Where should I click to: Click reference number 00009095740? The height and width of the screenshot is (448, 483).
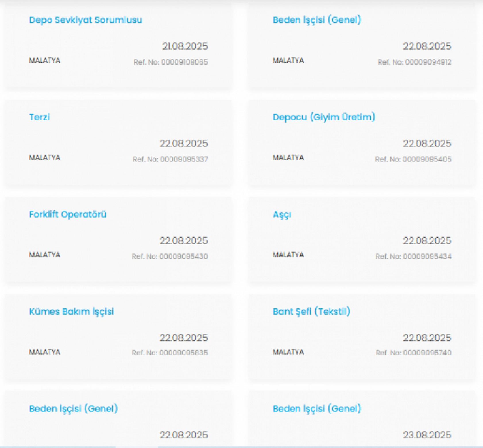tap(414, 353)
